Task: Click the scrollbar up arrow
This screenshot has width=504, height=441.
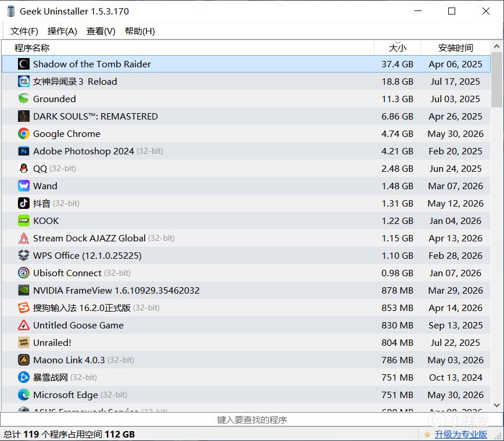Action: (x=496, y=46)
